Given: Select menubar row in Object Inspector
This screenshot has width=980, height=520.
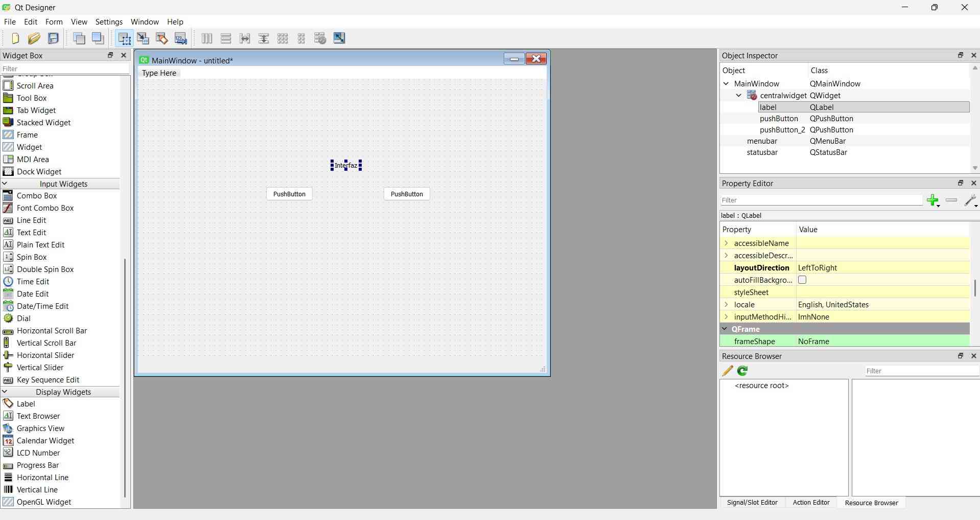Looking at the screenshot, I should (x=845, y=141).
